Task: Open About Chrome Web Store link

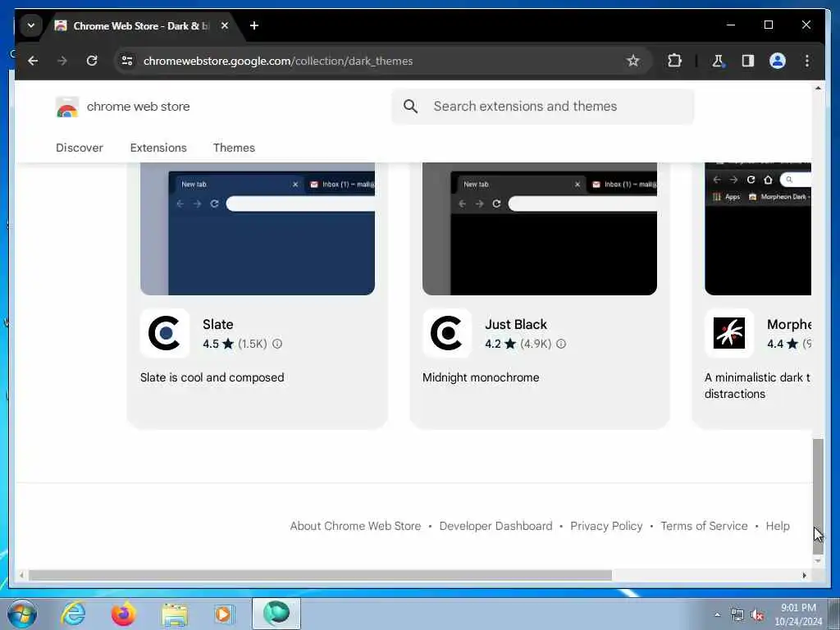Action: (356, 526)
